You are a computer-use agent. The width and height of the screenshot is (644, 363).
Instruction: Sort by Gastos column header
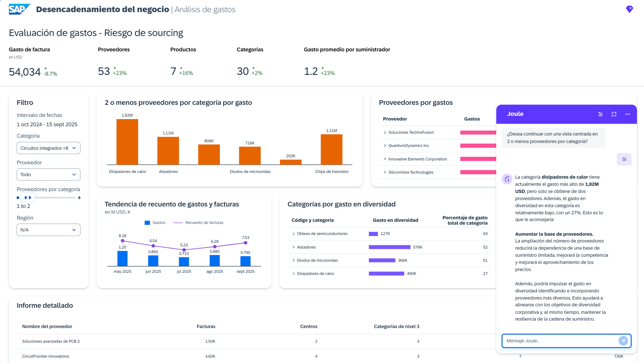pyautogui.click(x=472, y=119)
